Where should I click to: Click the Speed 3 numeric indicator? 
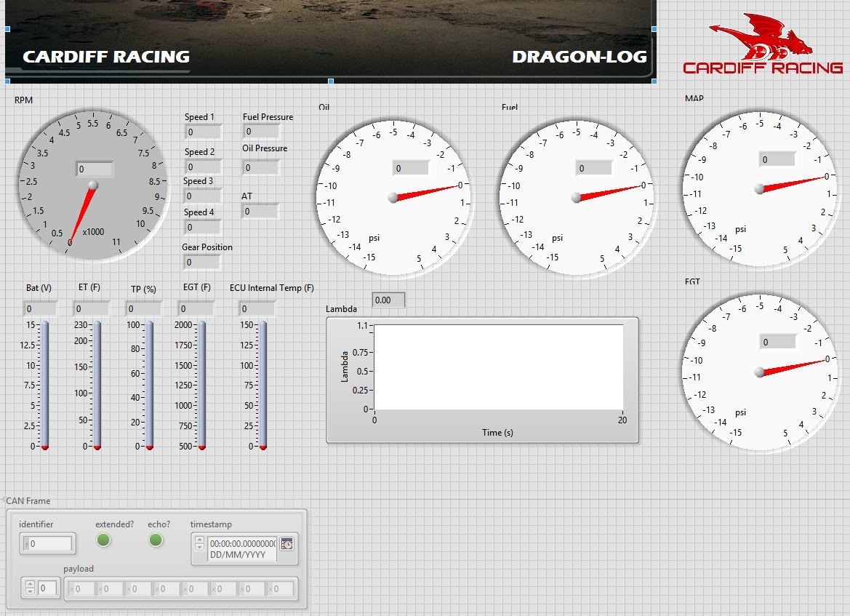tap(202, 196)
